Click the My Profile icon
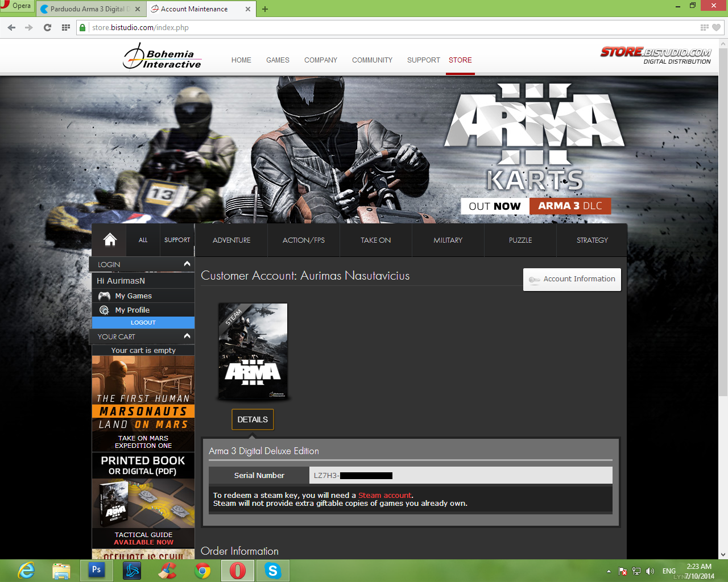The height and width of the screenshot is (582, 728). pos(104,310)
